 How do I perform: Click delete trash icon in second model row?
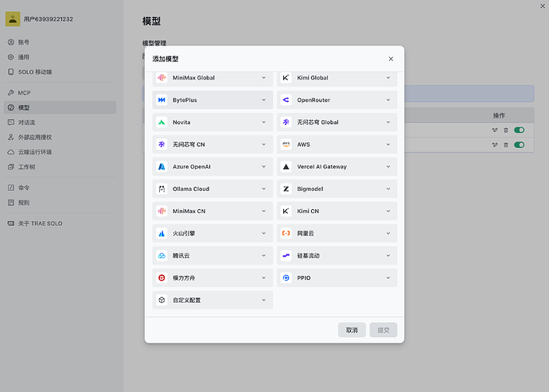pyautogui.click(x=505, y=145)
